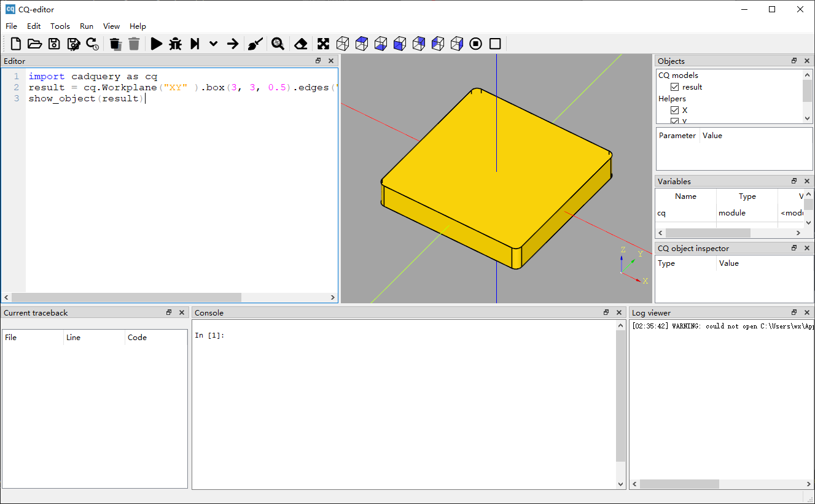Float the CQ object inspector panel
Screen dimensions: 815x504
click(x=794, y=248)
